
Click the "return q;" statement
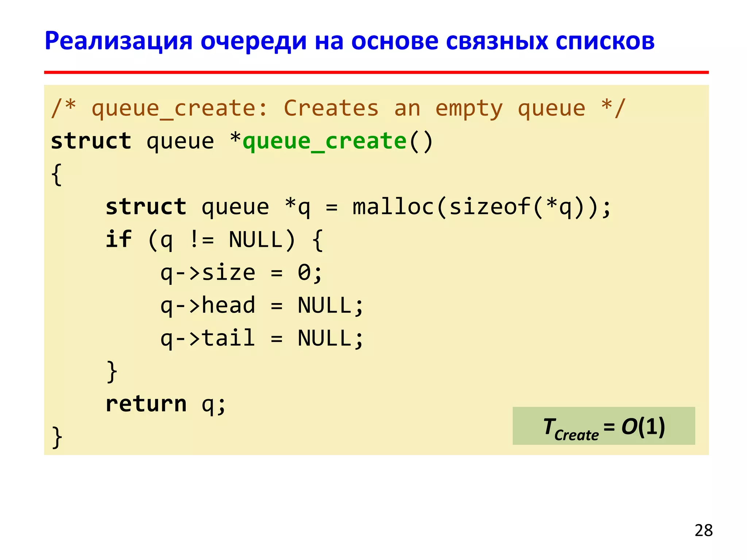click(166, 404)
